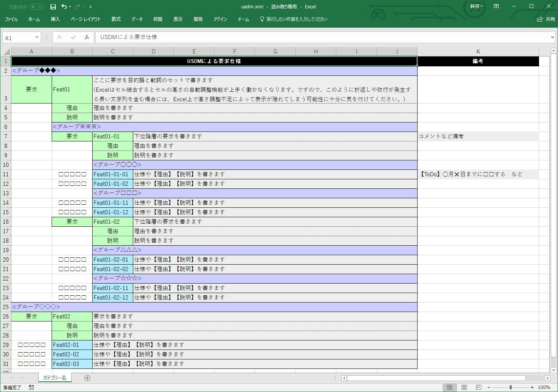Screen dimensions: 558x392
Task: Switch to Page Break Preview icon
Action: coord(478,387)
